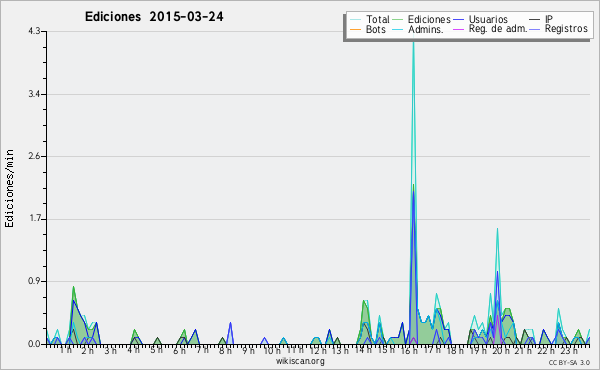
Task: Click the magenta Reg. de adm. line swatch
Action: tap(458, 29)
